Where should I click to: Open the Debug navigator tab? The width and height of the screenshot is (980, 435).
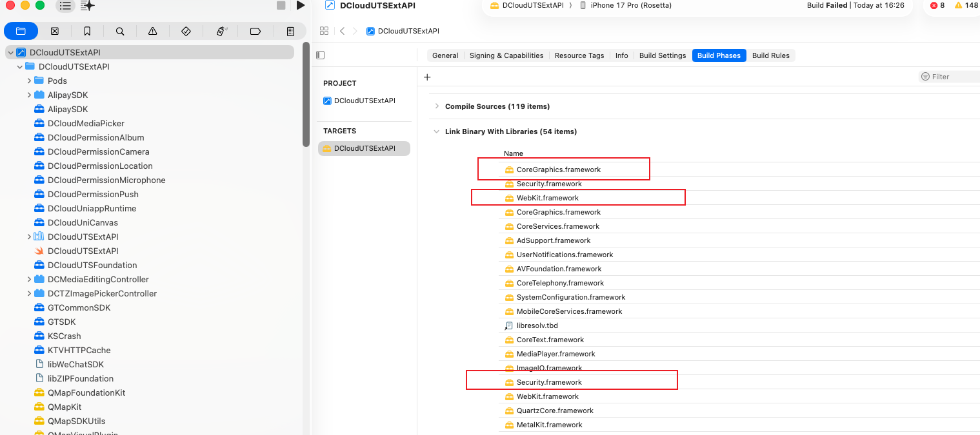tap(221, 31)
